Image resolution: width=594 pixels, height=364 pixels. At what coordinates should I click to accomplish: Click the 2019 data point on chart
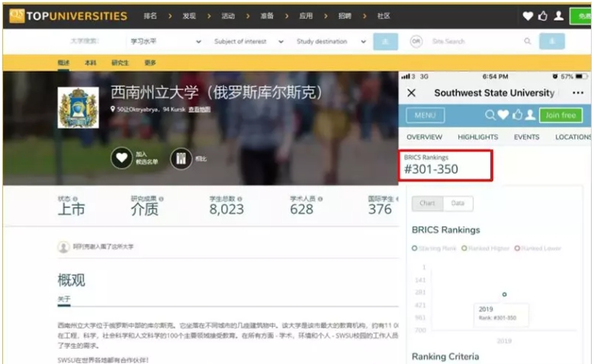point(504,294)
